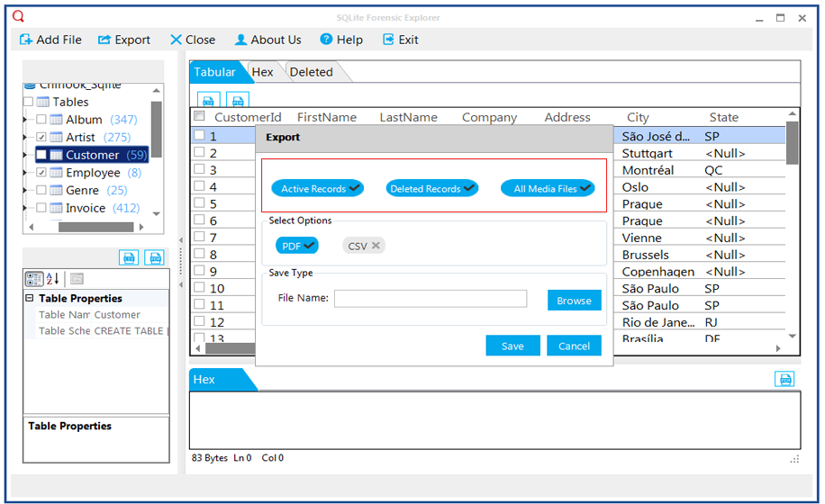Viewport: 825px width, 504px height.
Task: Check the Genre table checkbox
Action: tap(41, 190)
